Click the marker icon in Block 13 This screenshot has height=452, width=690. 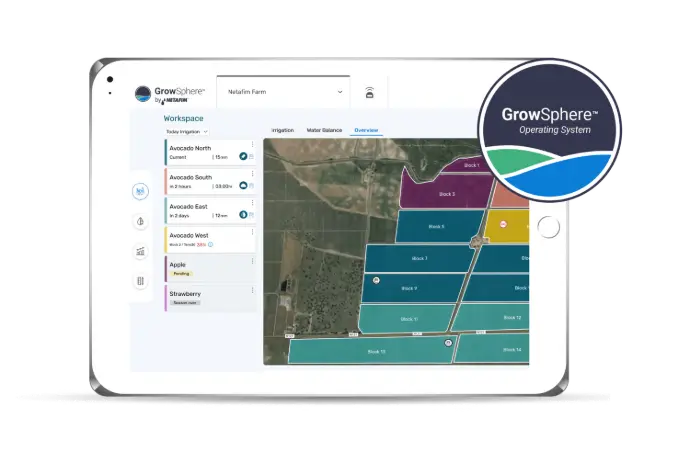(x=448, y=343)
